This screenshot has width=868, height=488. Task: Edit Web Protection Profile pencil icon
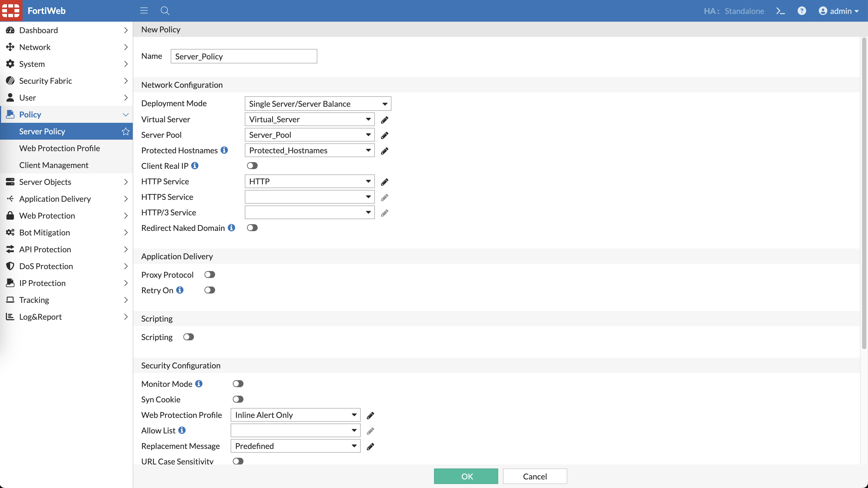tap(370, 415)
